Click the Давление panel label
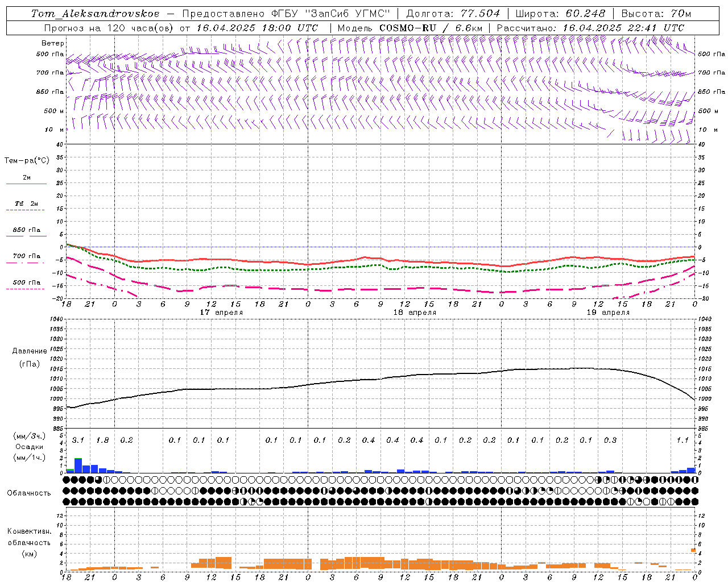Image resolution: width=728 pixels, height=582 pixels. coord(30,351)
